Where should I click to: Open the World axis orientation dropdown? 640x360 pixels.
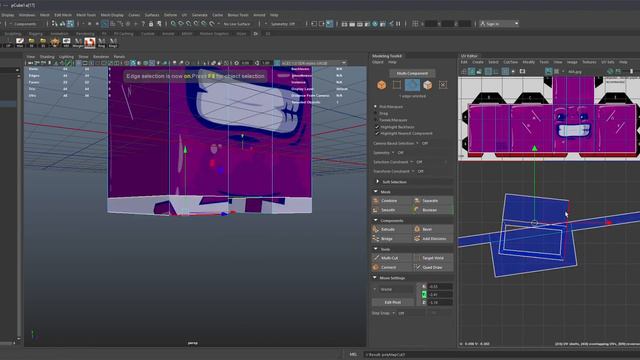(393, 289)
